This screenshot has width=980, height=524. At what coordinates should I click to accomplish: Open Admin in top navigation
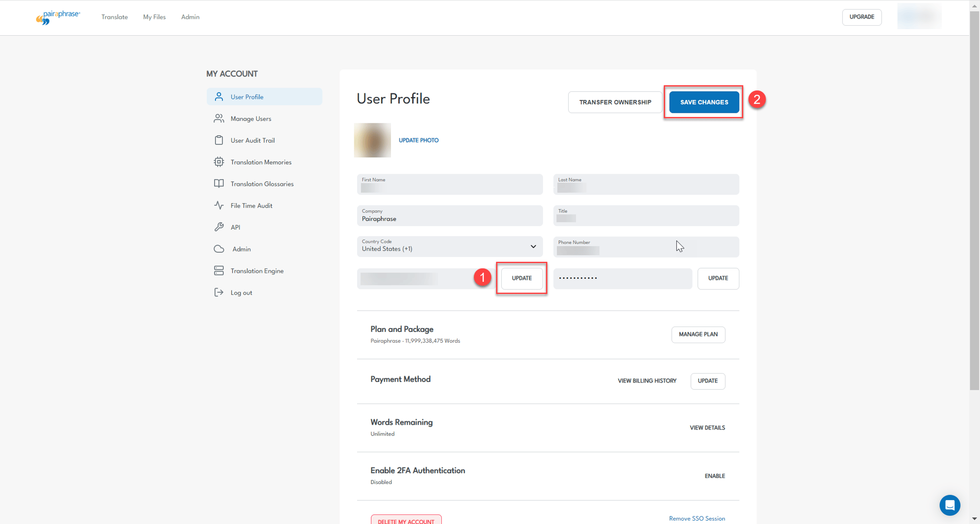click(x=190, y=17)
